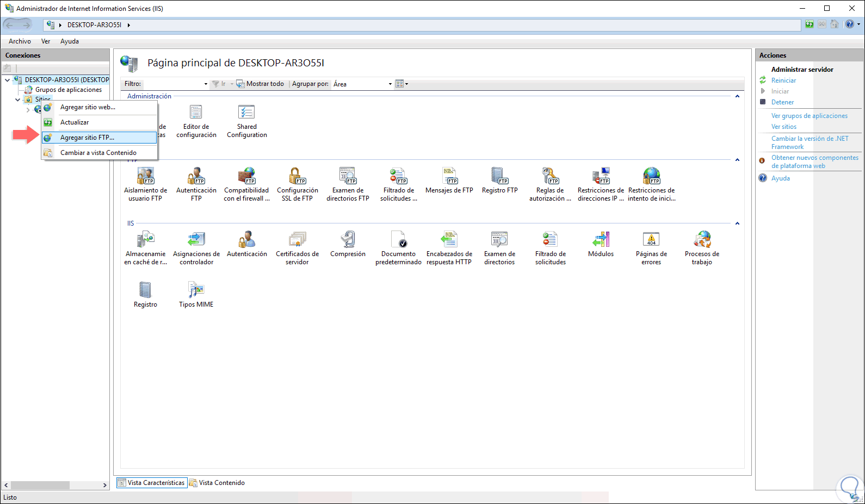This screenshot has width=865, height=504.
Task: Click the refresh page toolbar icon
Action: (810, 24)
